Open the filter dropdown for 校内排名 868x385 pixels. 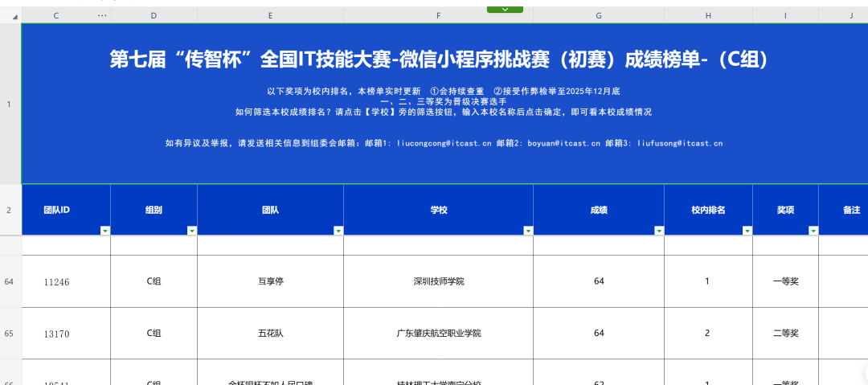(x=747, y=231)
